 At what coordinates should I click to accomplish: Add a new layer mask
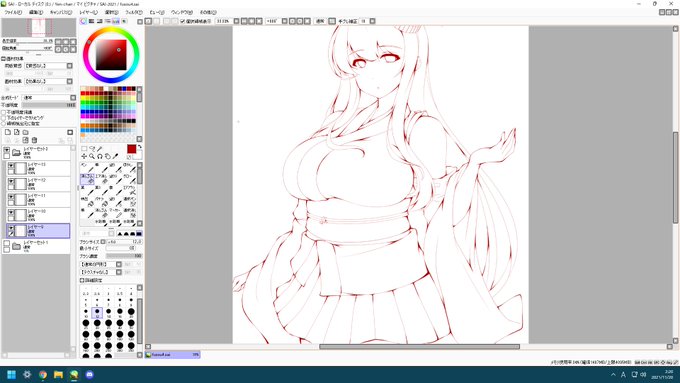(70, 132)
